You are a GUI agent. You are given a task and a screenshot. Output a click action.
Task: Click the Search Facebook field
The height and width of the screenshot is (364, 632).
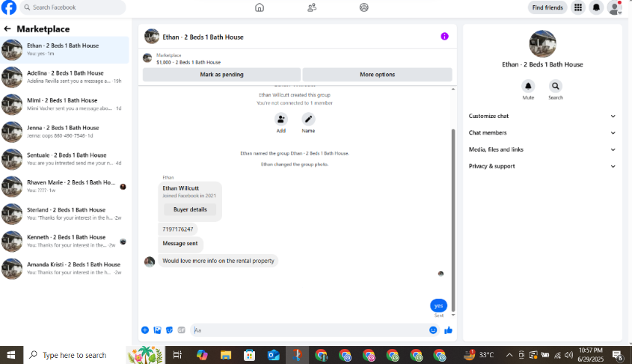73,7
